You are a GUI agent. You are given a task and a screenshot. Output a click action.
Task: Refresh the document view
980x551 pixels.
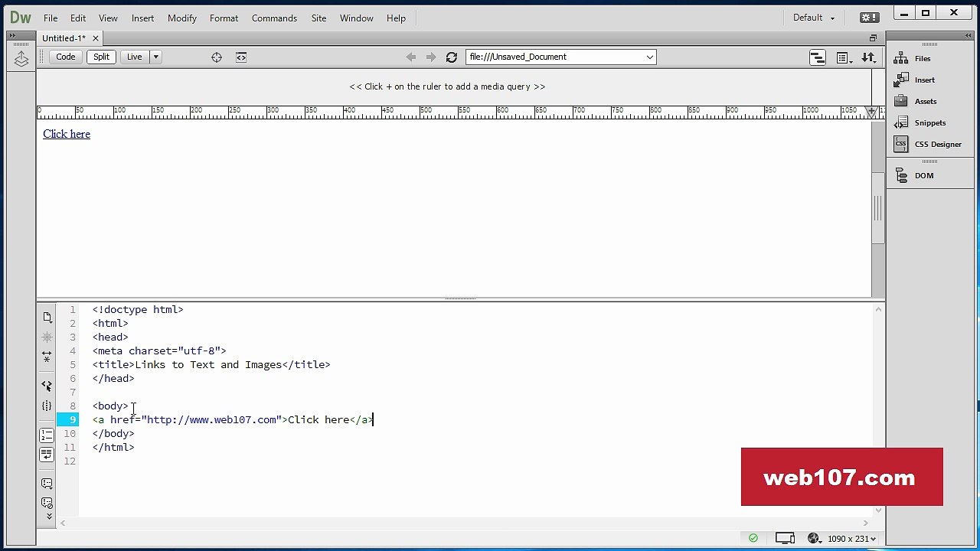click(452, 57)
